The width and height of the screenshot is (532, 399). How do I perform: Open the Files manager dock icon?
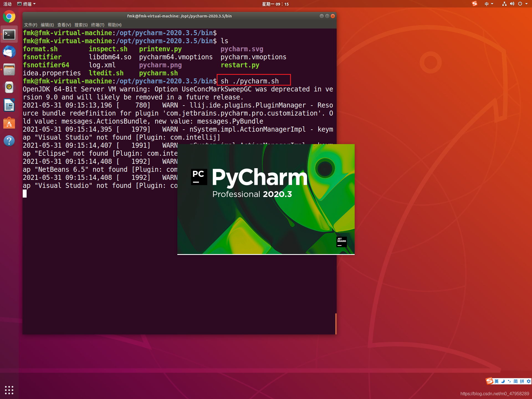pyautogui.click(x=9, y=70)
